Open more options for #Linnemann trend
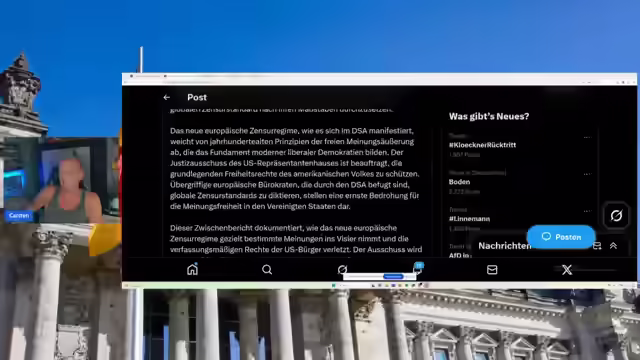The image size is (640, 360). (587, 211)
